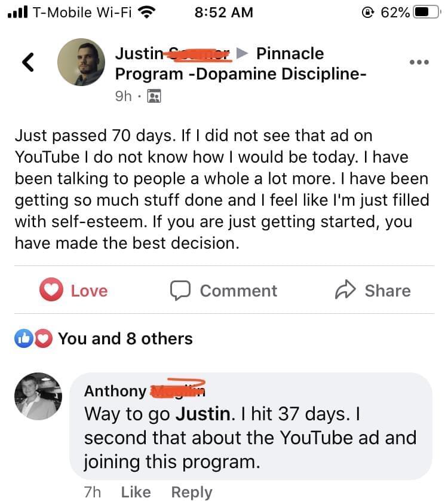Tap the Comment speech bubble icon
Image resolution: width=448 pixels, height=501 pixels.
pyautogui.click(x=179, y=291)
